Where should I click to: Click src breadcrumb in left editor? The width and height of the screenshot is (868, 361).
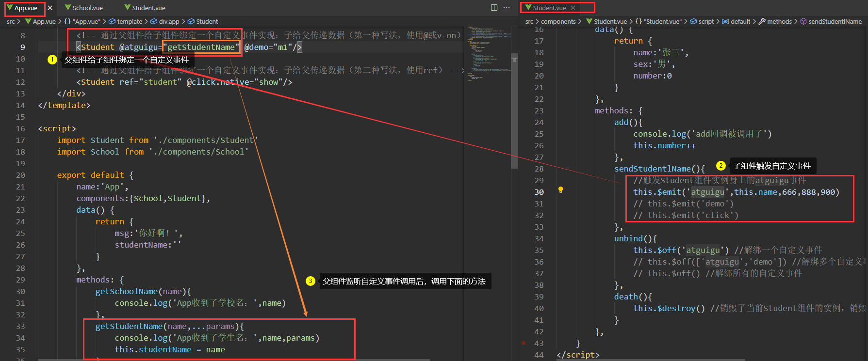click(x=11, y=22)
